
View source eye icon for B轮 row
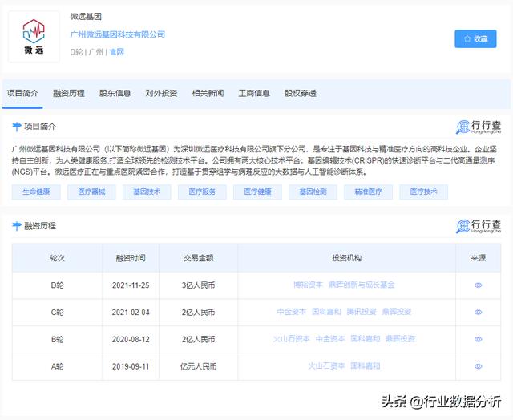click(478, 339)
